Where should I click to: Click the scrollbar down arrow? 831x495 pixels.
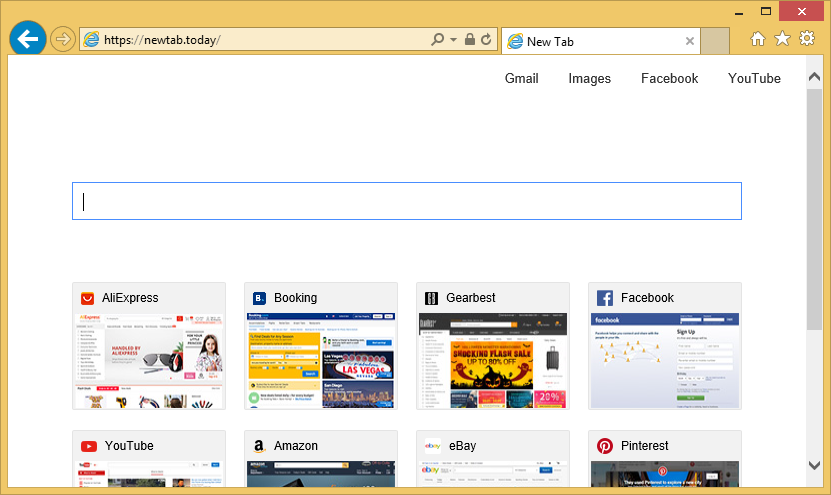[814, 465]
